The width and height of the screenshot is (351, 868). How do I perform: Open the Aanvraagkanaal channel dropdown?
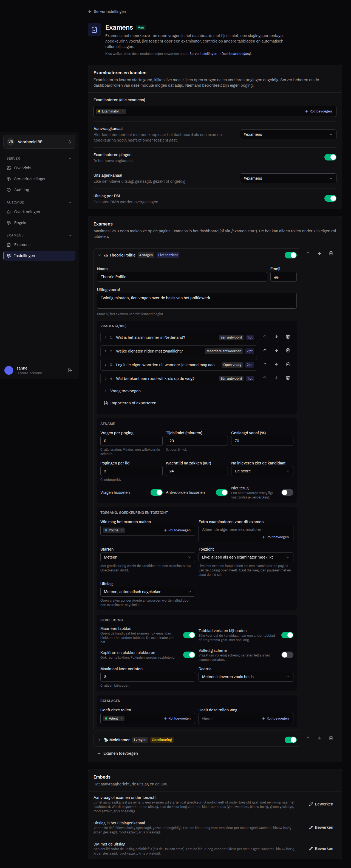[288, 134]
